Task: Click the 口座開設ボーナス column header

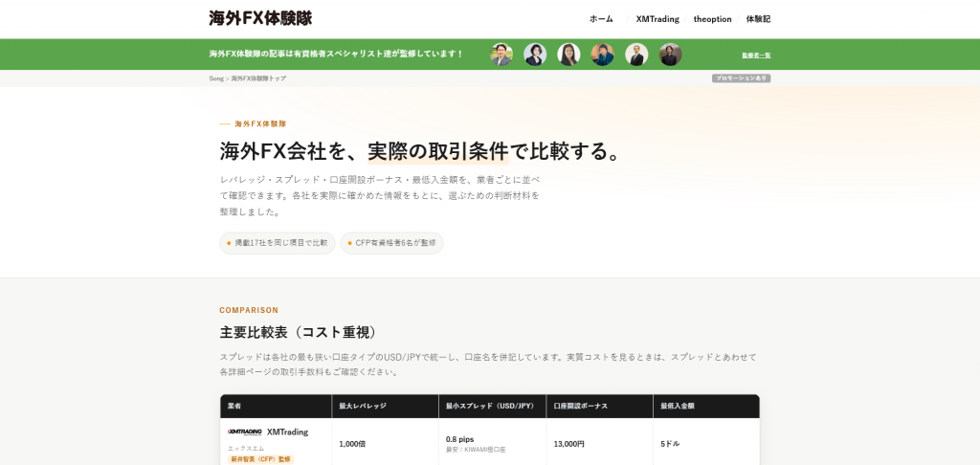Action: [599, 406]
